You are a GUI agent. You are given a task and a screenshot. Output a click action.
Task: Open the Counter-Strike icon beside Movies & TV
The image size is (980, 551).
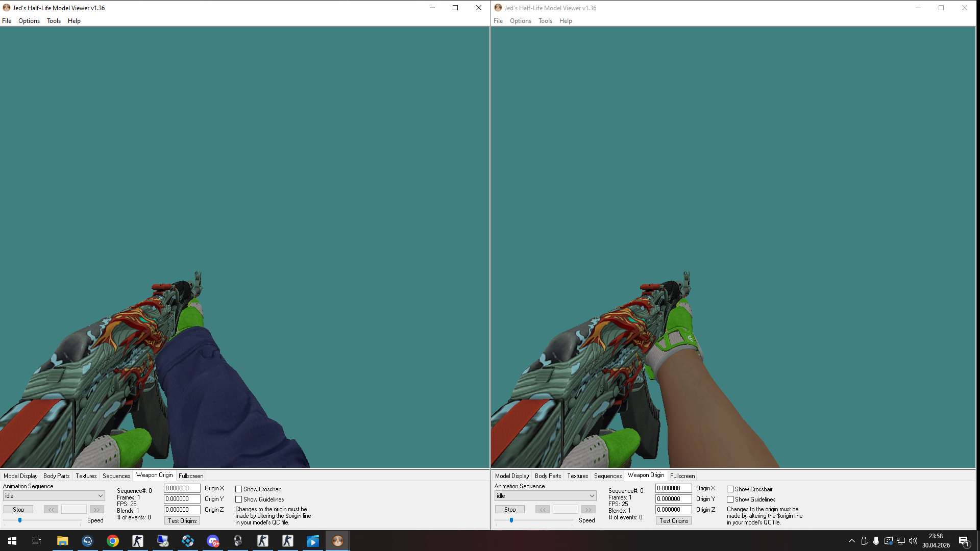point(287,541)
